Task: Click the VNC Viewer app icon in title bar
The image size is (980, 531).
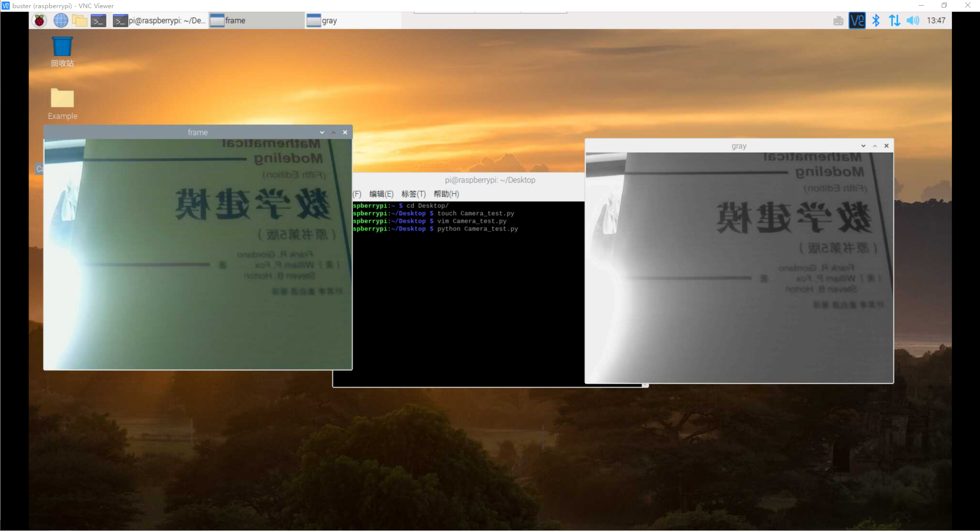Action: coord(6,6)
